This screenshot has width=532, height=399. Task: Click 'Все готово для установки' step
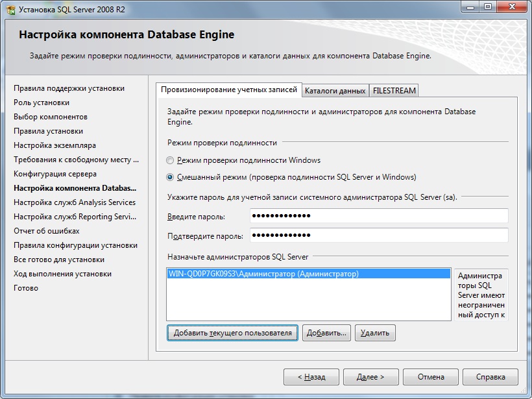coord(59,260)
